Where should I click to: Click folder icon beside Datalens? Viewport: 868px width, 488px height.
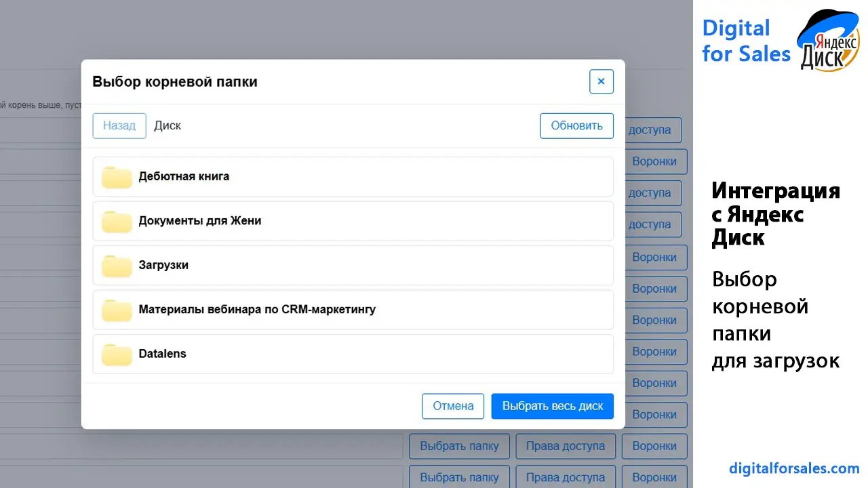click(x=117, y=354)
